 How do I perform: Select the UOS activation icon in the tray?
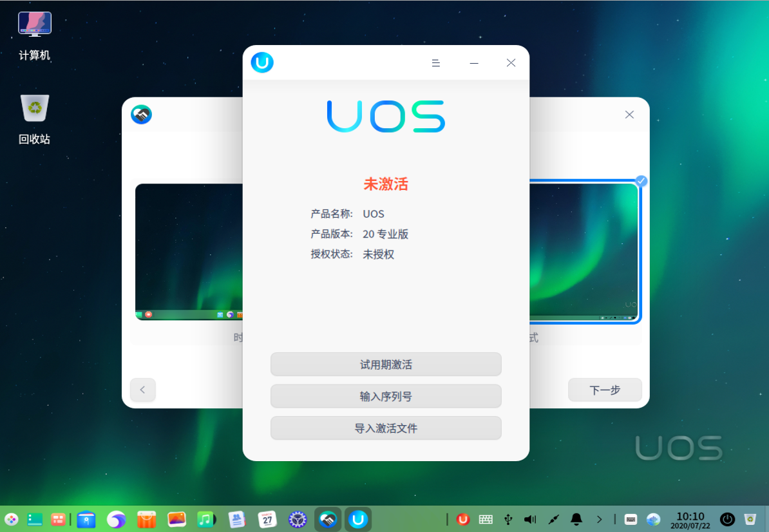(462, 519)
